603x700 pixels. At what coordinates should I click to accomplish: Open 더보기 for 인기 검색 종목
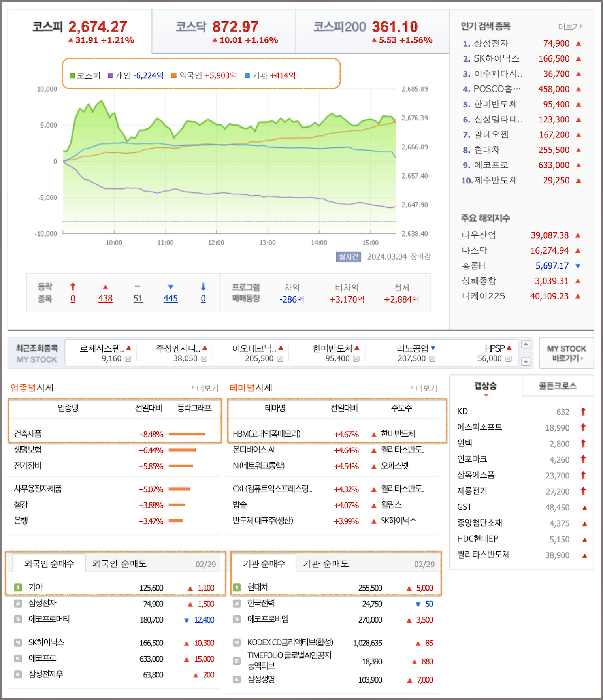(570, 27)
